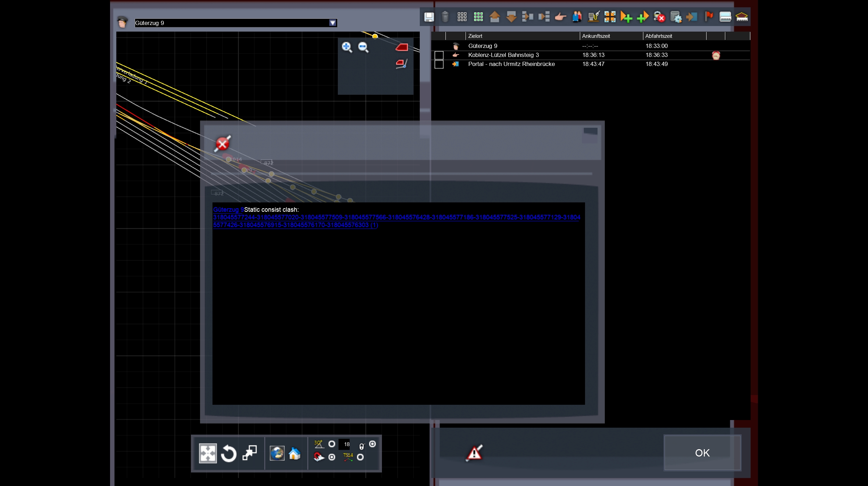Viewport: 868px width, 486px height.
Task: Click the refuel pump instruction icon
Action: pos(593,17)
